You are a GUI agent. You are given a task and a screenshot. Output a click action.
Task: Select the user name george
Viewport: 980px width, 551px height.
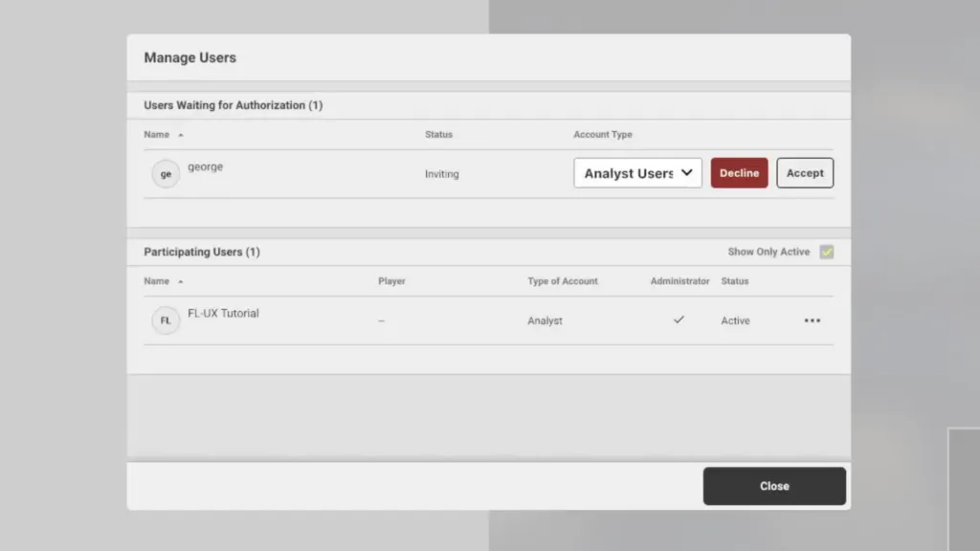tap(205, 166)
